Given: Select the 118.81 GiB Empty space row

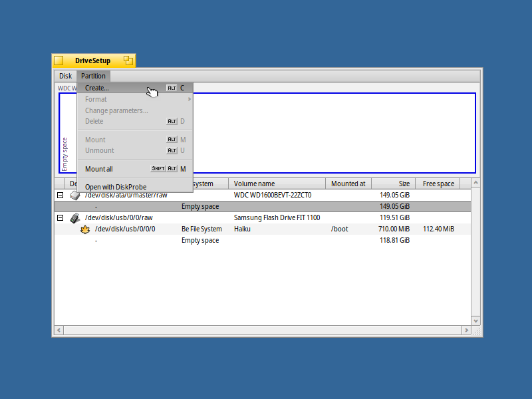Looking at the screenshot, I should tap(263, 240).
